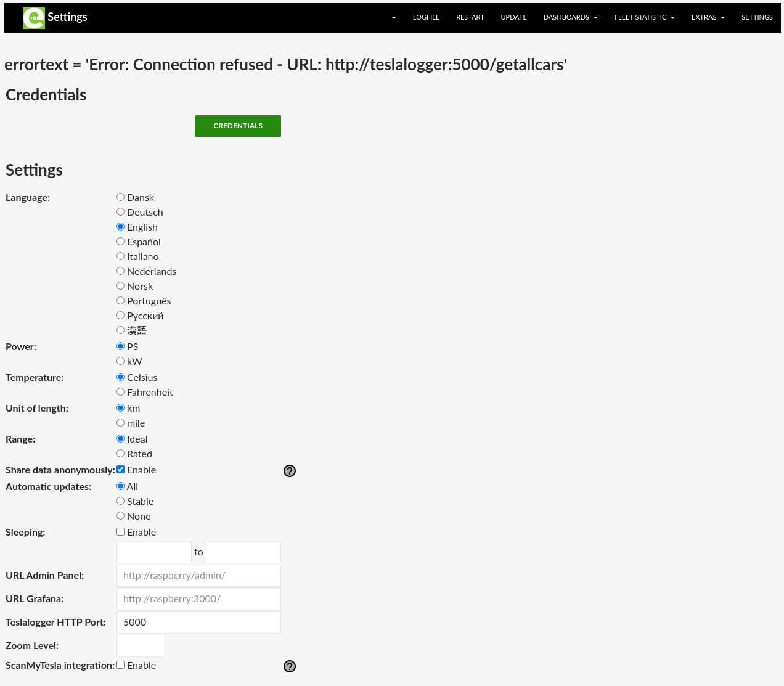This screenshot has height=686, width=784.
Task: Click the Zoom Level field
Action: pos(141,646)
